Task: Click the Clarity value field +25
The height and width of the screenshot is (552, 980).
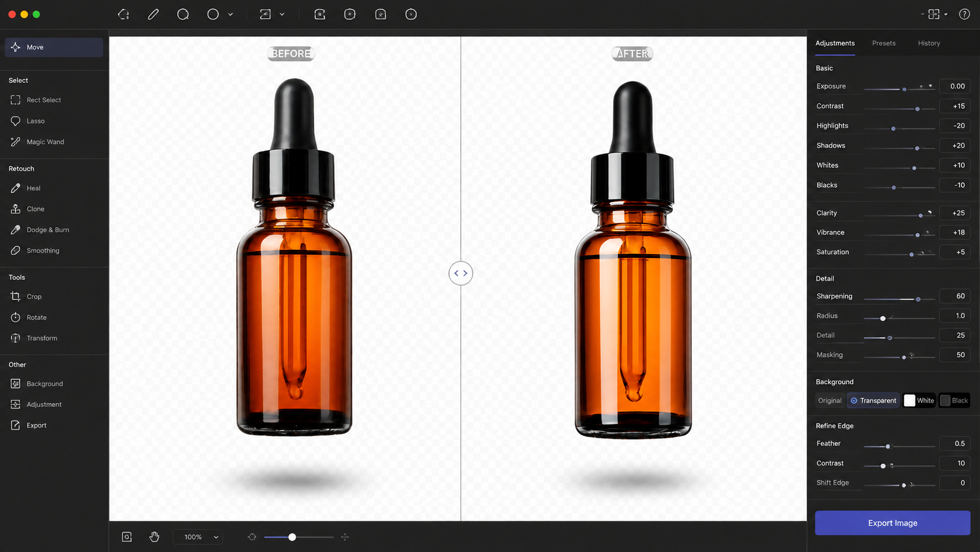Action: [x=955, y=213]
